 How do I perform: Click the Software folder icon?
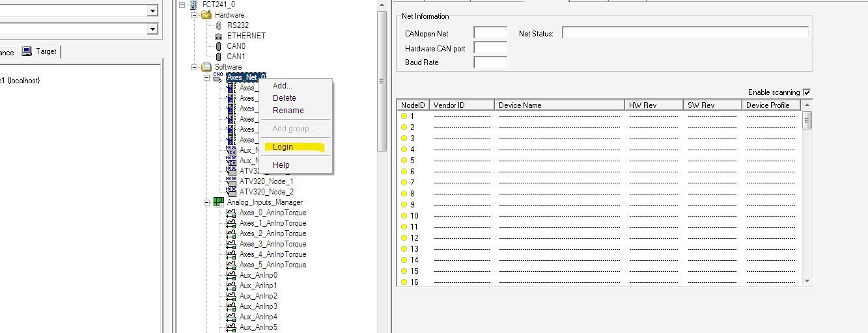click(206, 67)
